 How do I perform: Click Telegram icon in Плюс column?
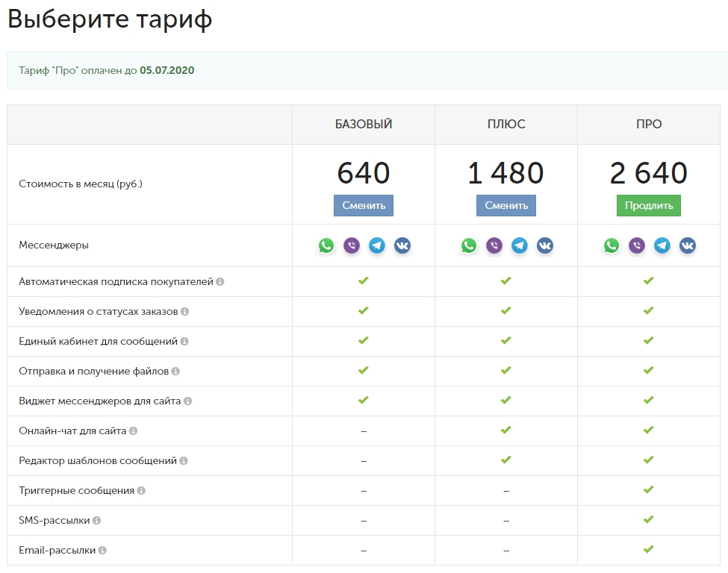[520, 245]
